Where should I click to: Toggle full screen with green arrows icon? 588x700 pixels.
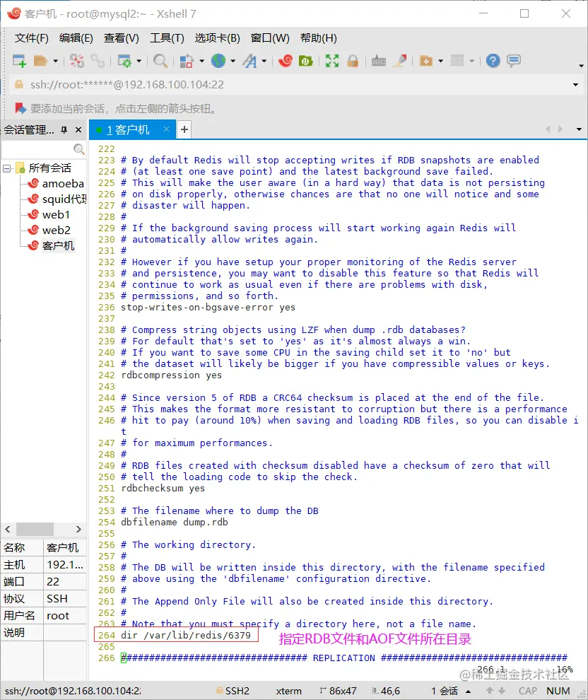(332, 61)
